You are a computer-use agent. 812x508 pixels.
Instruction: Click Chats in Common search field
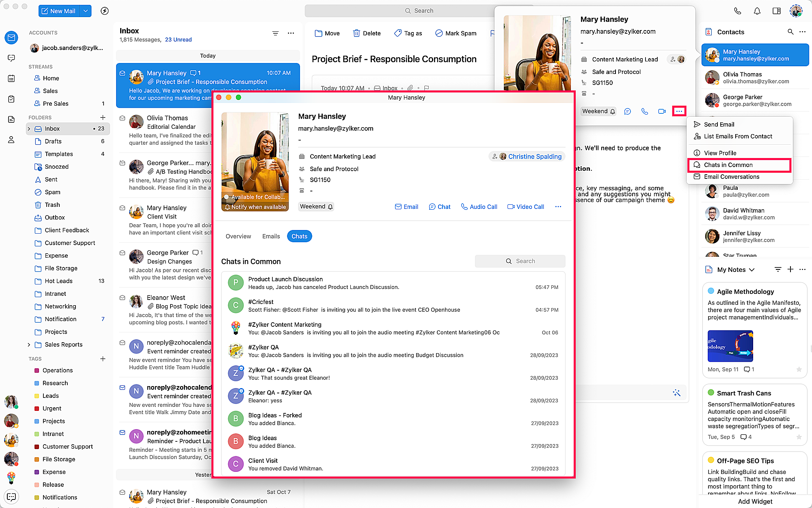point(520,261)
